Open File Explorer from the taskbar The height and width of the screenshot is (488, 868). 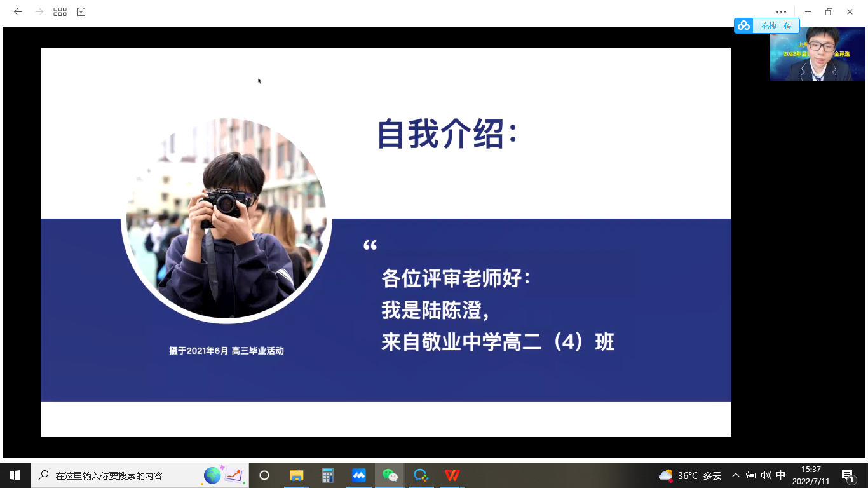pos(297,475)
